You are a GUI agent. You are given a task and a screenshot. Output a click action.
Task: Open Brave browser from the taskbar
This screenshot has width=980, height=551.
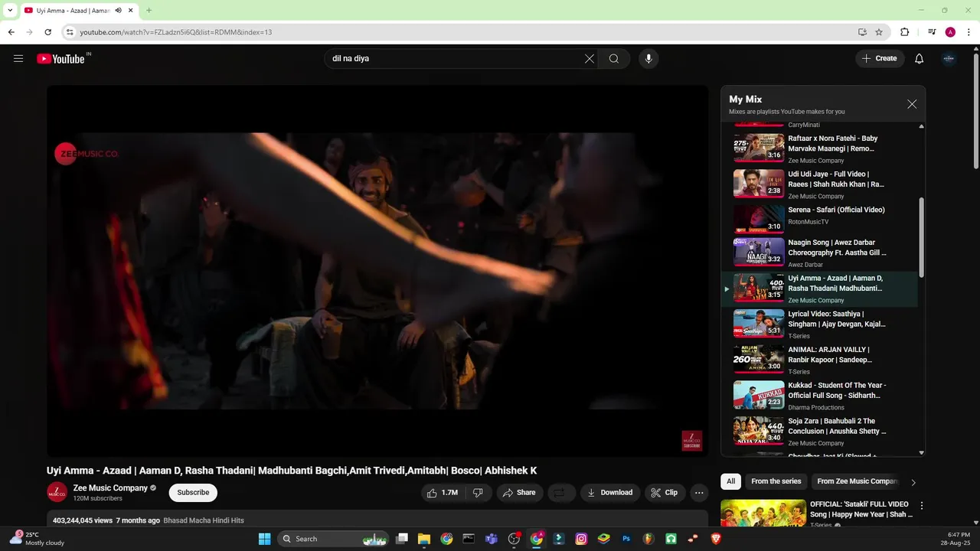pos(716,539)
